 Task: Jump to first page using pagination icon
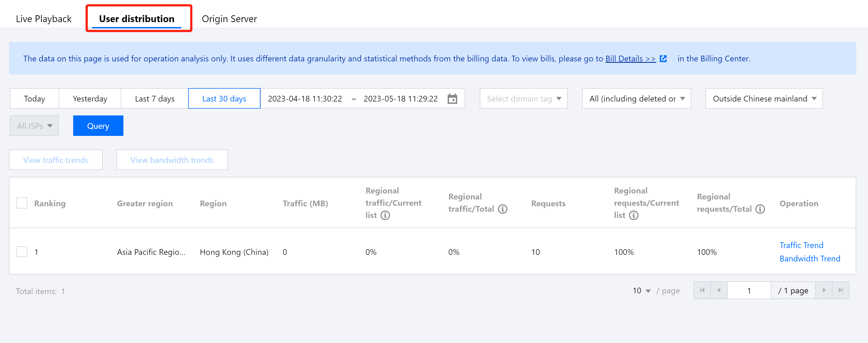click(x=702, y=290)
